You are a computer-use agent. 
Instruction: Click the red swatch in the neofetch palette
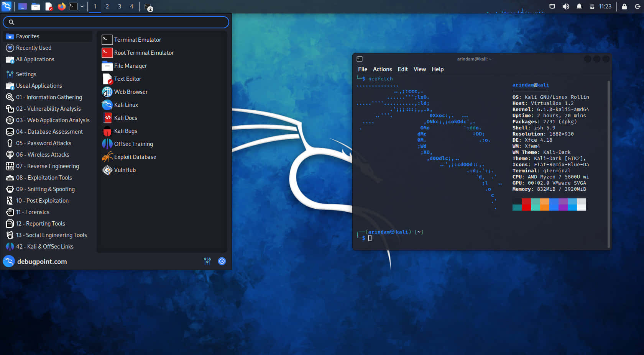point(526,204)
